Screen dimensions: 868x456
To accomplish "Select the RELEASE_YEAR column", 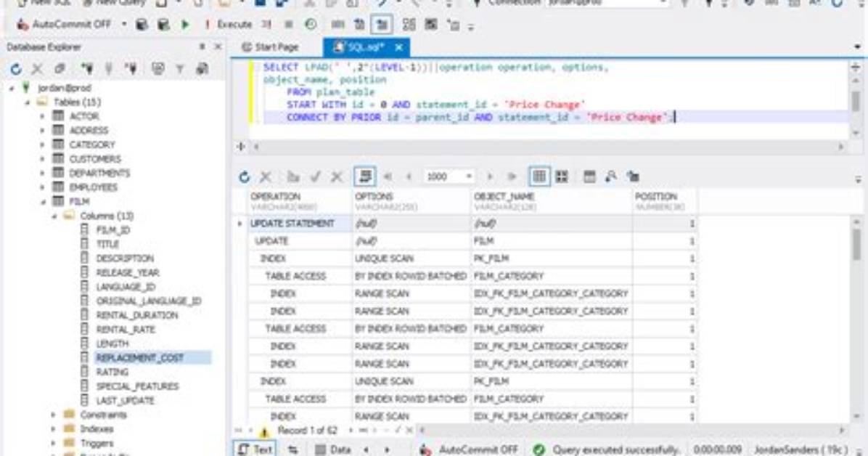I will pos(128,272).
